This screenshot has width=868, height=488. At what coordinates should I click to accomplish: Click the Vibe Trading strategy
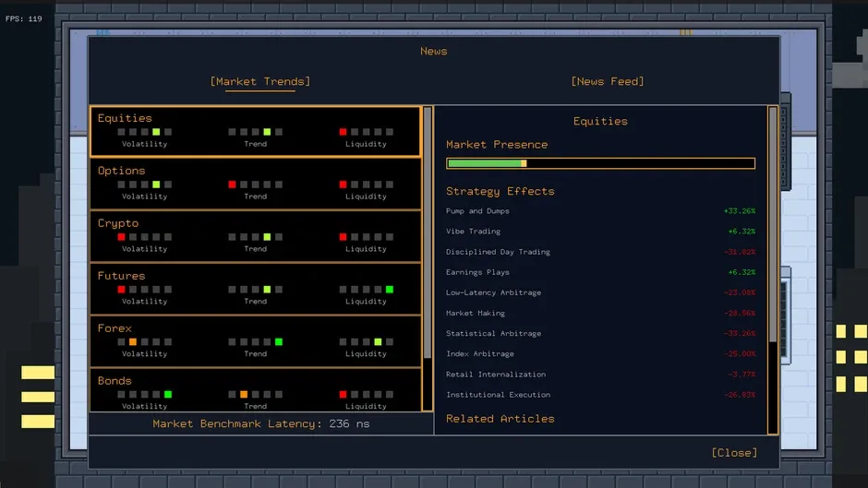point(473,232)
